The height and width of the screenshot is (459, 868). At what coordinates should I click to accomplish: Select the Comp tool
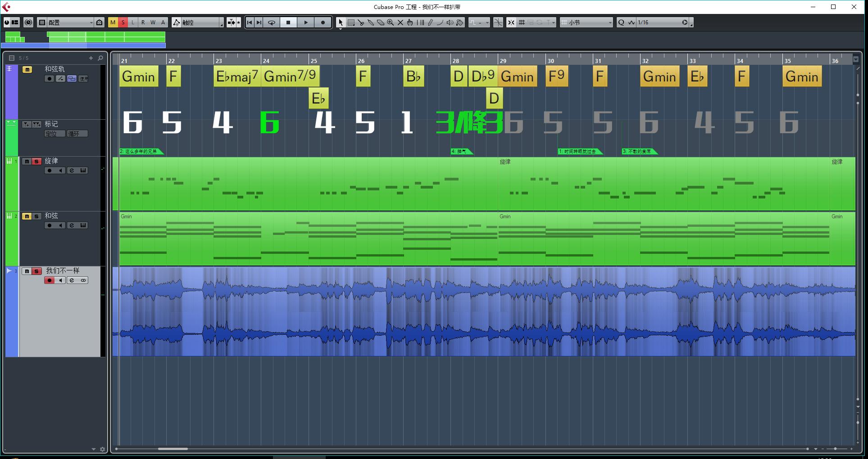(x=420, y=22)
